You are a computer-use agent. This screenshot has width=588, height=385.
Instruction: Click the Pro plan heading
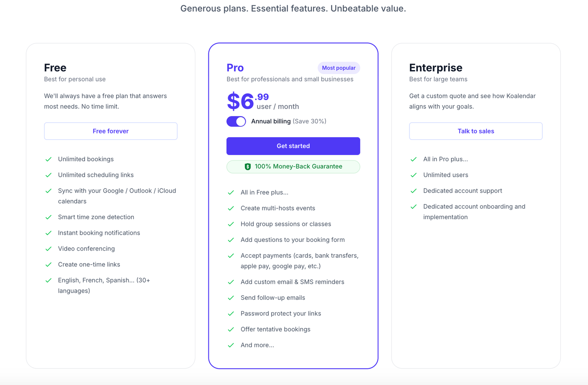coord(235,68)
